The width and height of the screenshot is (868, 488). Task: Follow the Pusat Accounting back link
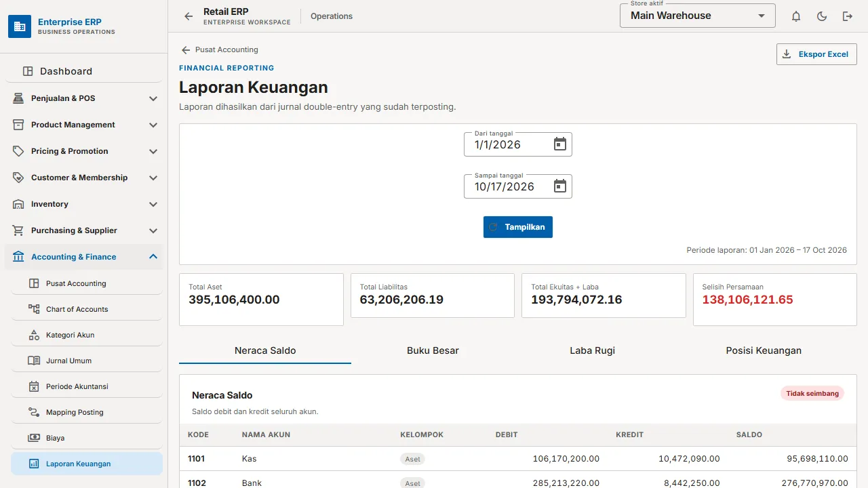point(220,49)
